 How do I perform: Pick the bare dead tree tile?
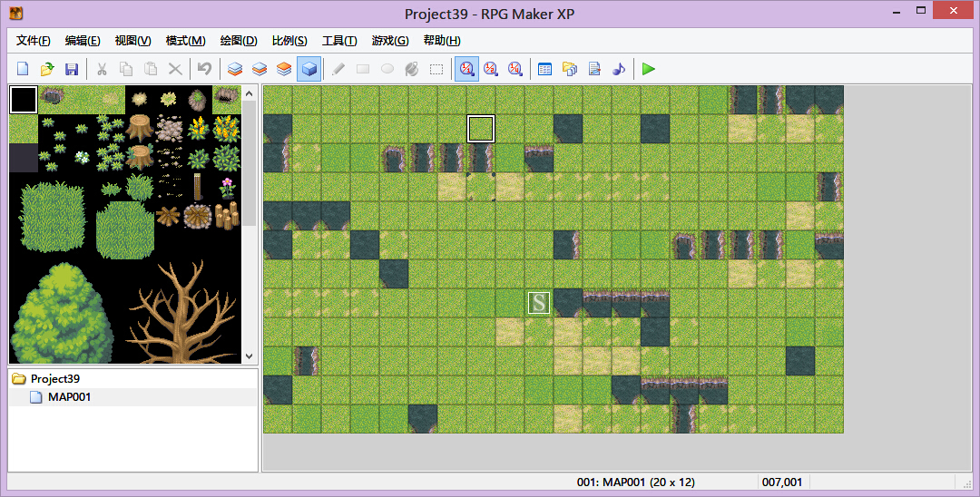[x=182, y=312]
